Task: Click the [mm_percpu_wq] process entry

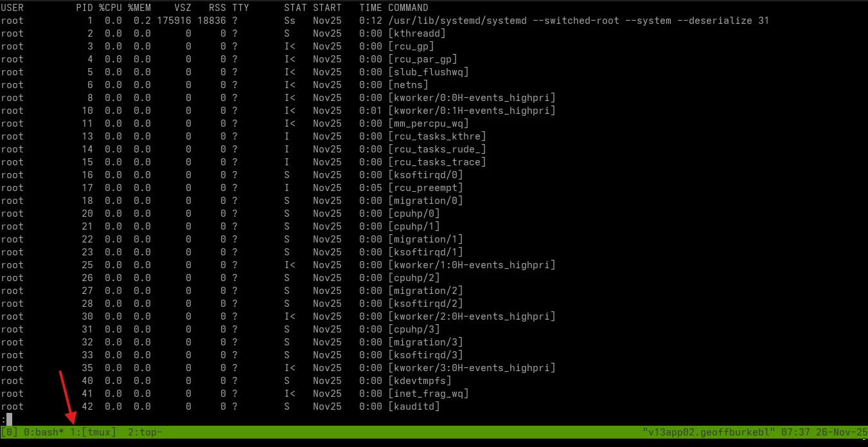Action: (x=429, y=123)
